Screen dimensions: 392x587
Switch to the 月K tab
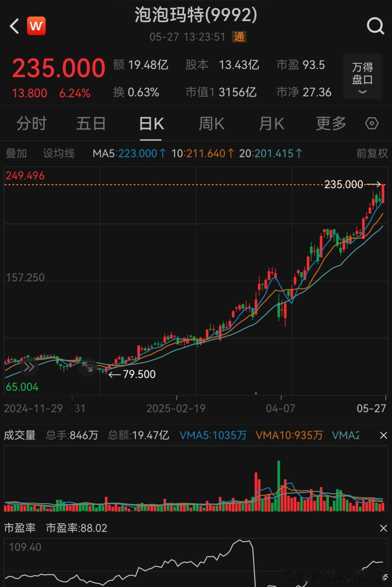click(x=271, y=124)
